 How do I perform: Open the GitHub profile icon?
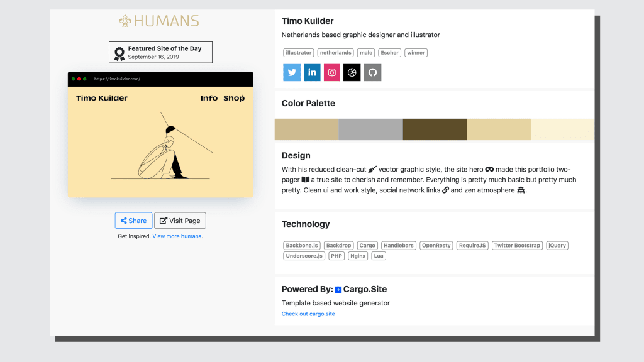click(x=372, y=72)
